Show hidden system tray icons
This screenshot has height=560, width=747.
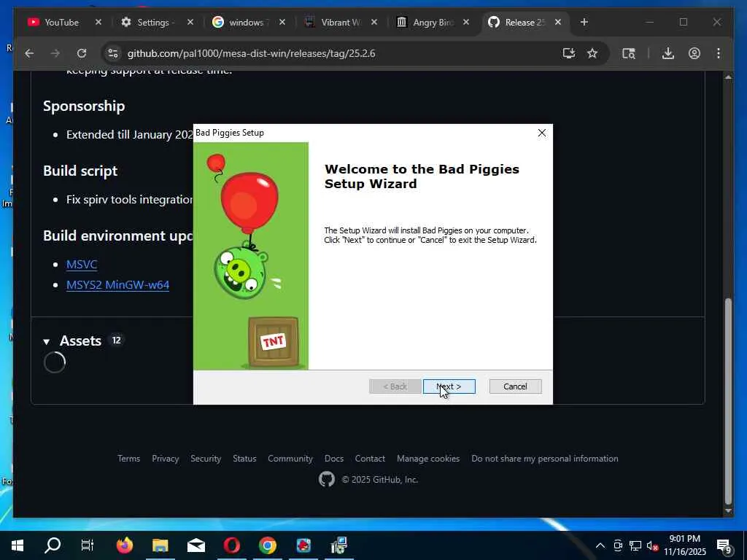600,545
